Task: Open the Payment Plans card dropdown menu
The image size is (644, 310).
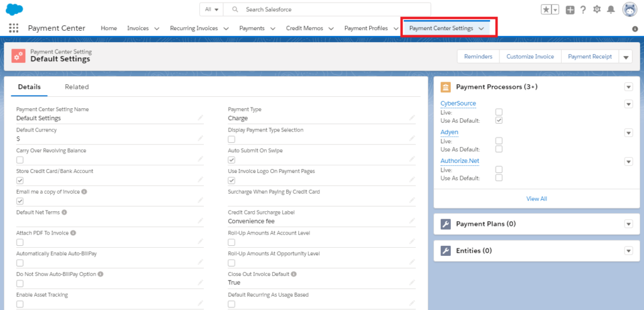Action: [628, 224]
